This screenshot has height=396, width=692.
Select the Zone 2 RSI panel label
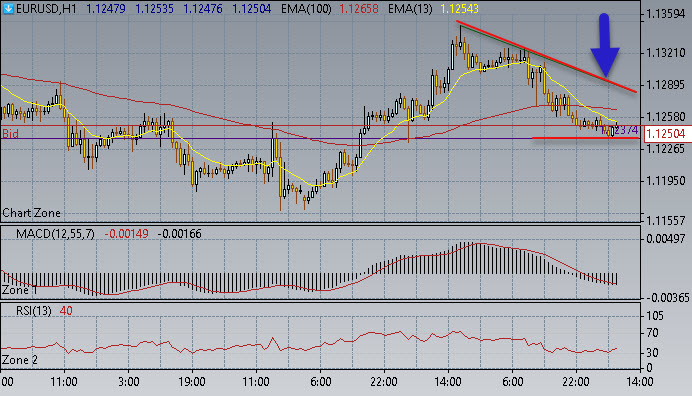[20, 360]
